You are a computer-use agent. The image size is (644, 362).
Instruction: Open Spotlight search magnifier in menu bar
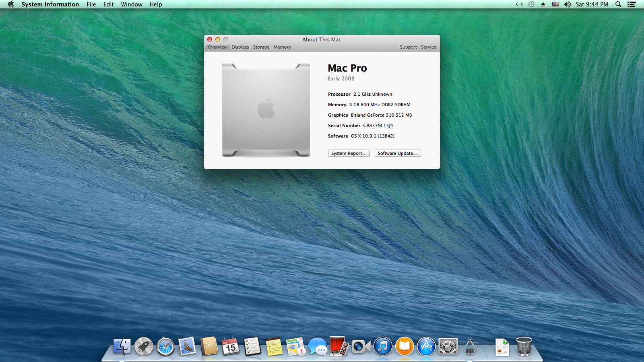(618, 4)
